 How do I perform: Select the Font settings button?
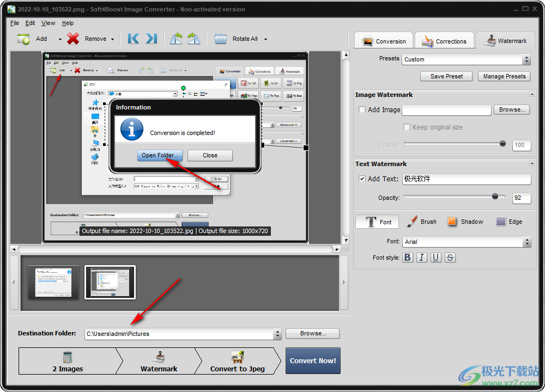377,222
